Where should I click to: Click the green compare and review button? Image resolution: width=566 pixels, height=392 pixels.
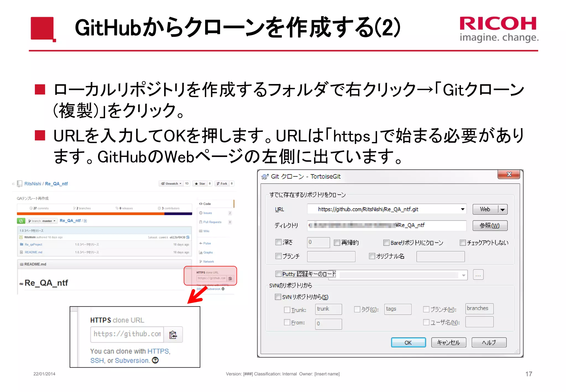point(21,221)
